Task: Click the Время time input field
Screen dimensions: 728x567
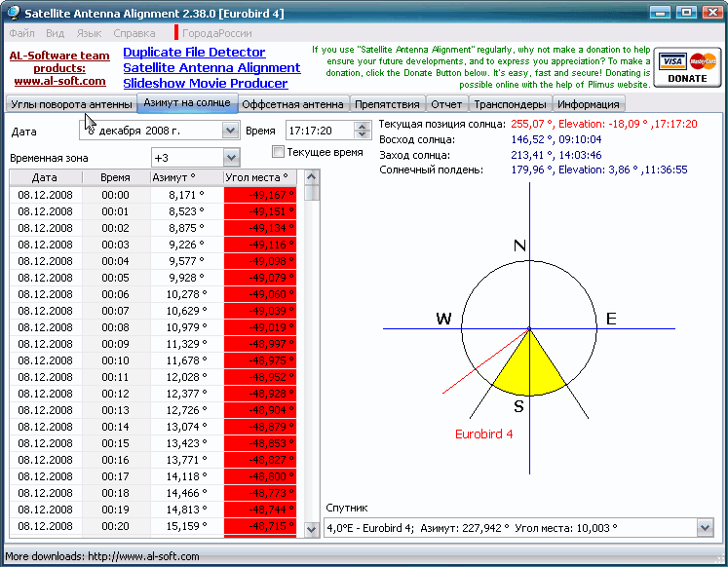Action: pyautogui.click(x=321, y=131)
